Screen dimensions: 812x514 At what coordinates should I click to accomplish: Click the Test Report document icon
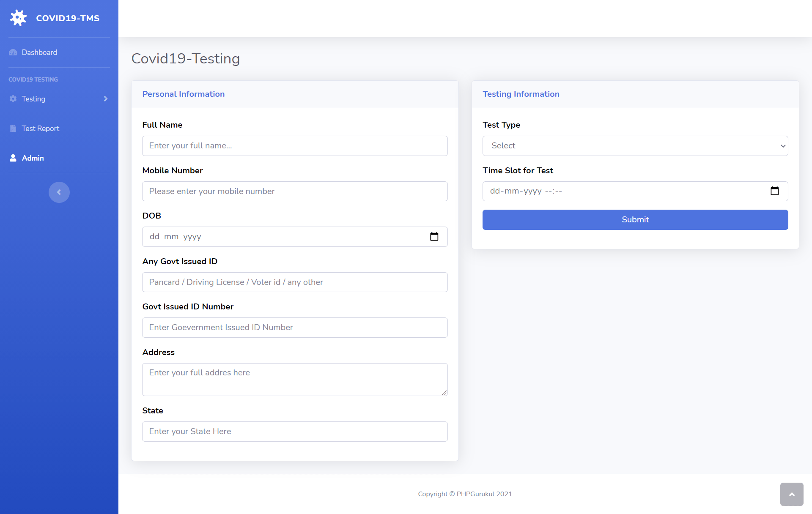13,128
